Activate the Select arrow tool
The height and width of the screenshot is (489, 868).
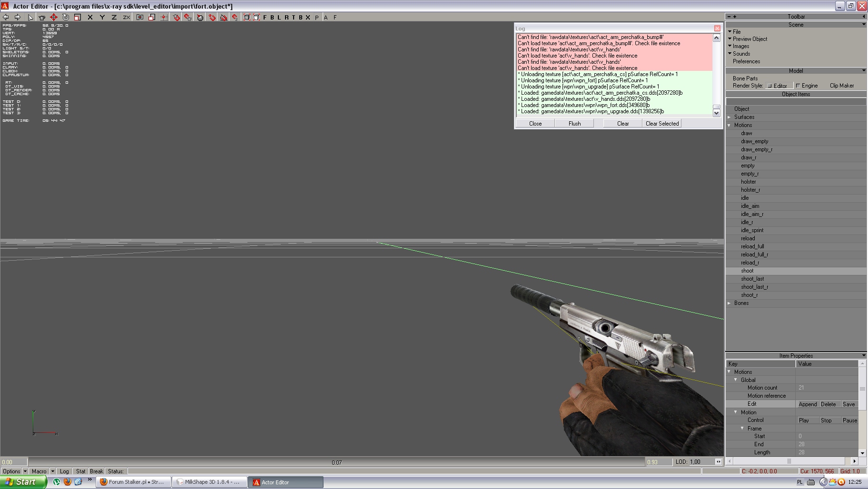pyautogui.click(x=30, y=17)
